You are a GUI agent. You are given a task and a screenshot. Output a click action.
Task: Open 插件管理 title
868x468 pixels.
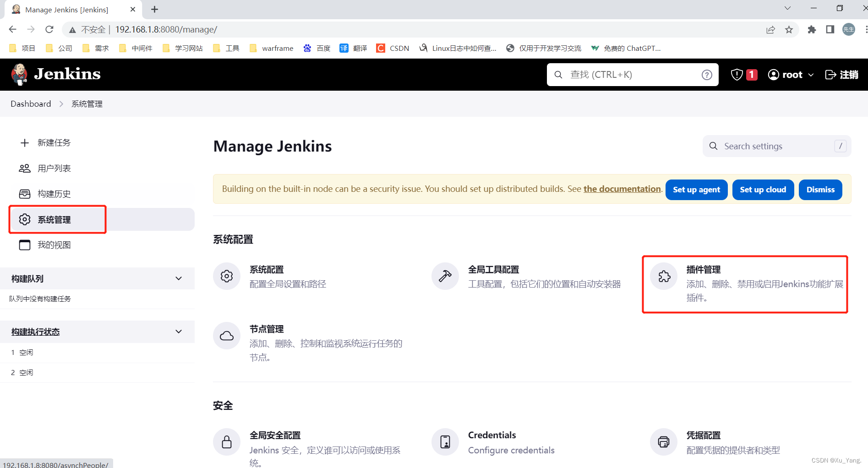[704, 270]
